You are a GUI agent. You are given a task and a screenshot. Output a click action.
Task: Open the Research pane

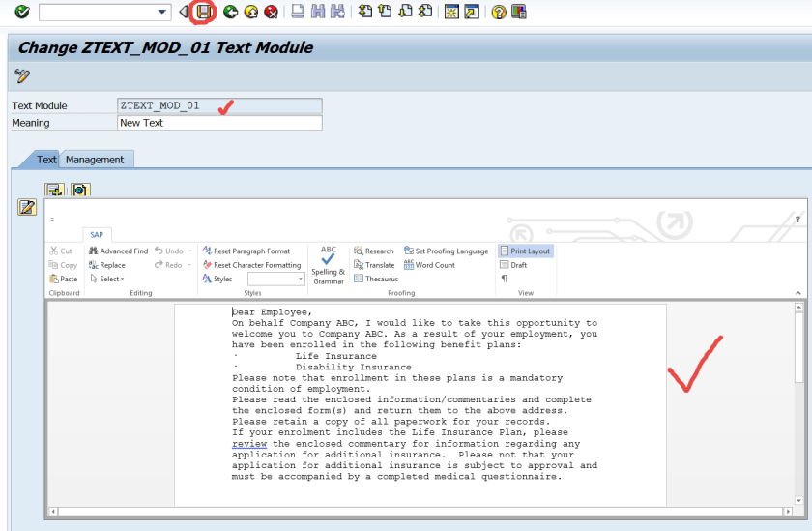pos(374,251)
